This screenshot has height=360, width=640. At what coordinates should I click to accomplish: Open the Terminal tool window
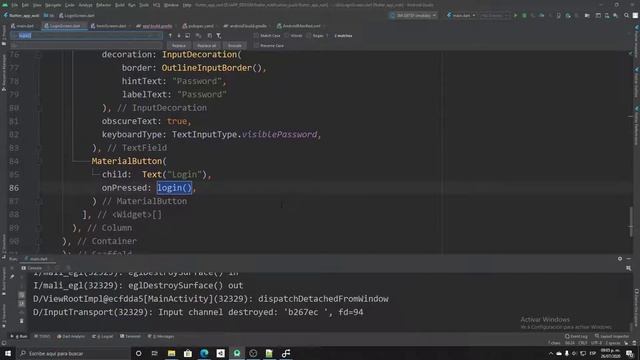point(130,336)
